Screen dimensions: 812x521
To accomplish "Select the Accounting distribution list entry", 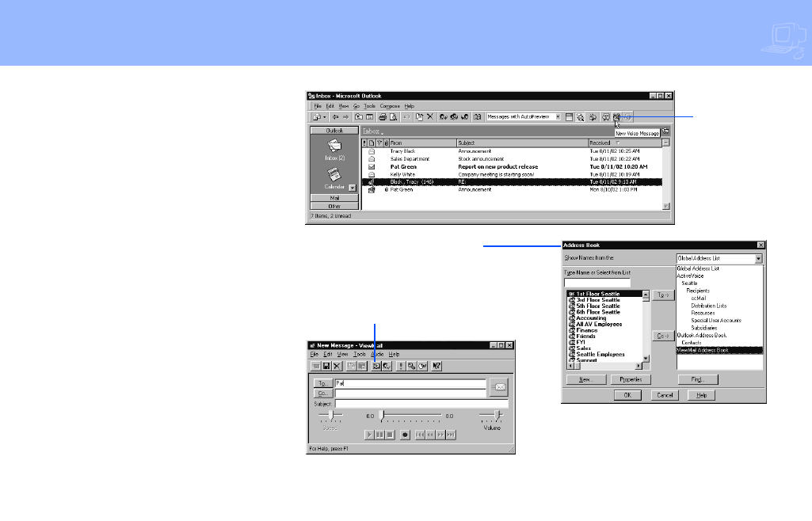I will (x=591, y=318).
